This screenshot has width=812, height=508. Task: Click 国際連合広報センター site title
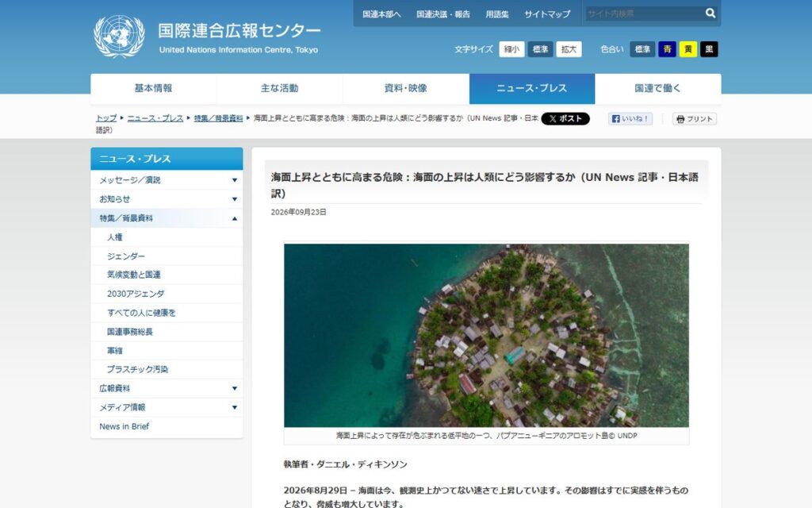pos(239,31)
